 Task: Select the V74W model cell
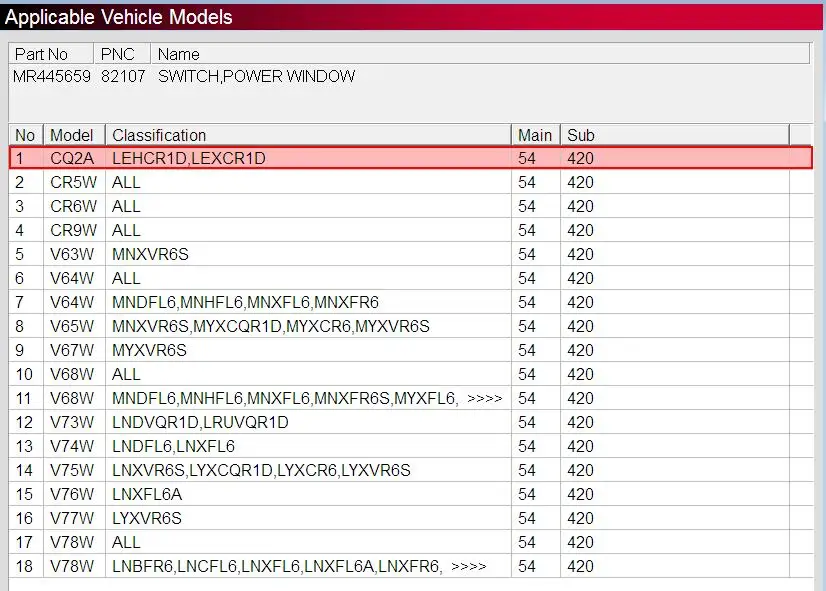pyautogui.click(x=72, y=447)
